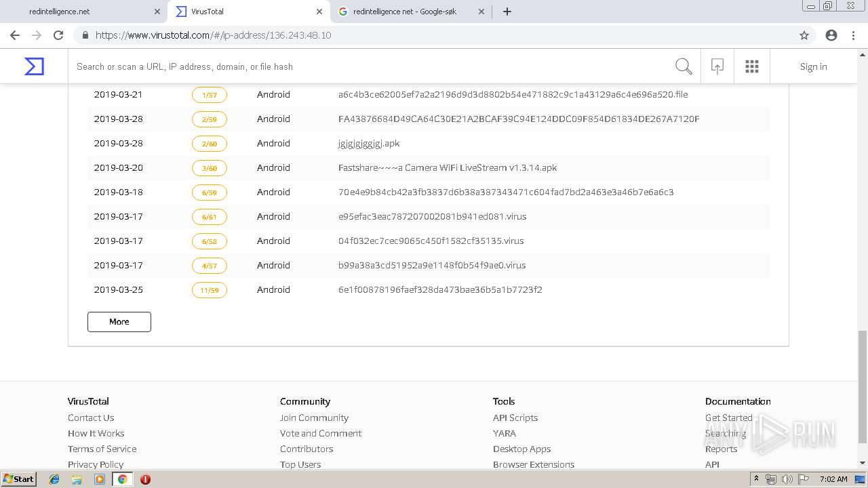
Task: Open the Privacy Policy footer link
Action: [96, 464]
